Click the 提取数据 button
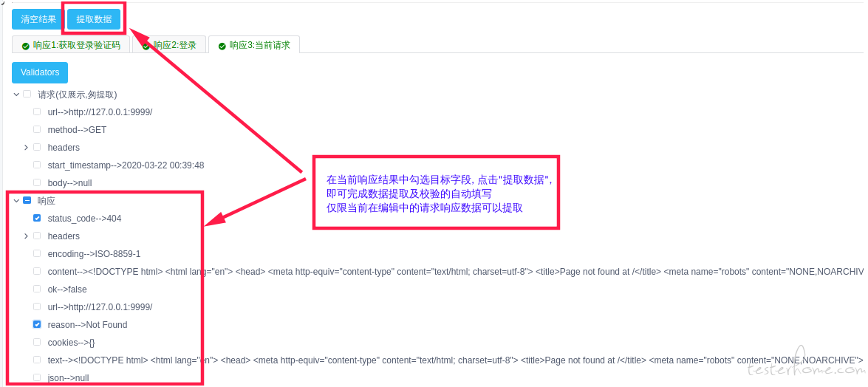This screenshot has width=868, height=387. [x=94, y=19]
